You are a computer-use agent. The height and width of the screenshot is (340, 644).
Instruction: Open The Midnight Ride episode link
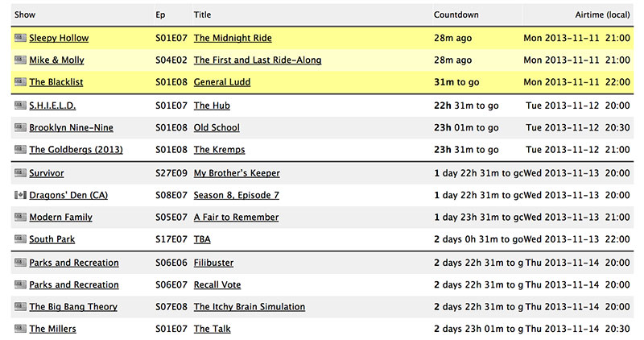tap(233, 38)
